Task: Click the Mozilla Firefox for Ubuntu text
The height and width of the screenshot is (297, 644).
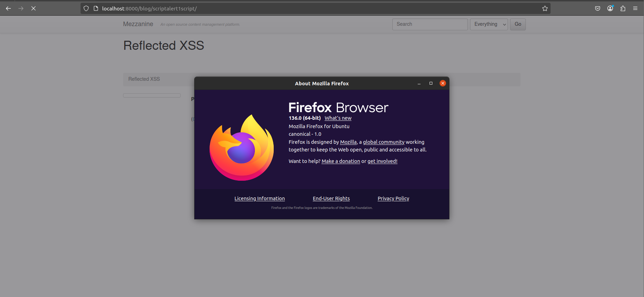Action: 319,126
